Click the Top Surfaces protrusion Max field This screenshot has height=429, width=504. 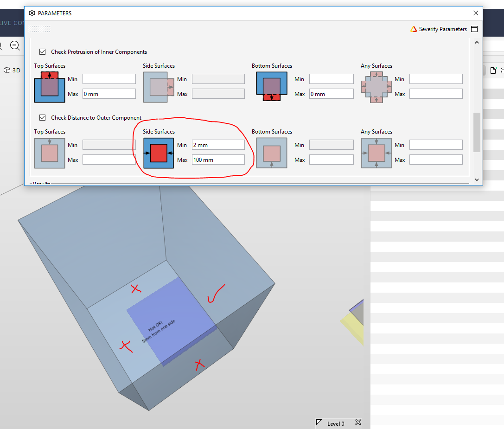109,94
